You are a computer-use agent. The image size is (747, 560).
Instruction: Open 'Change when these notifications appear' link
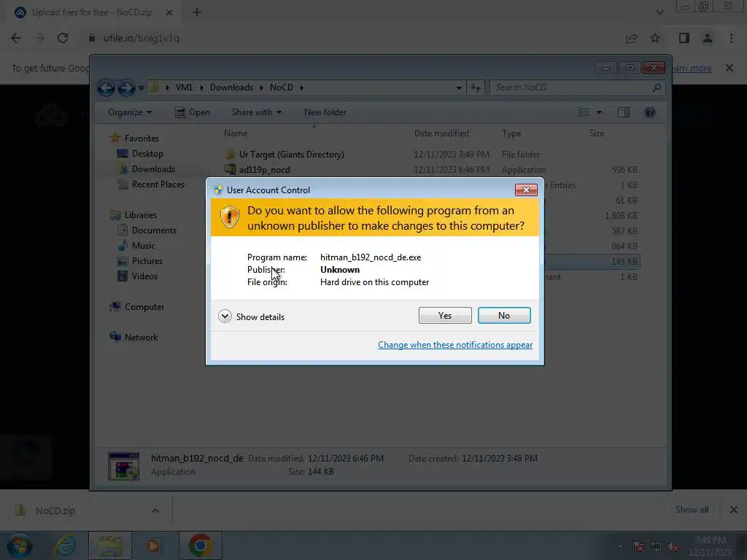(455, 345)
